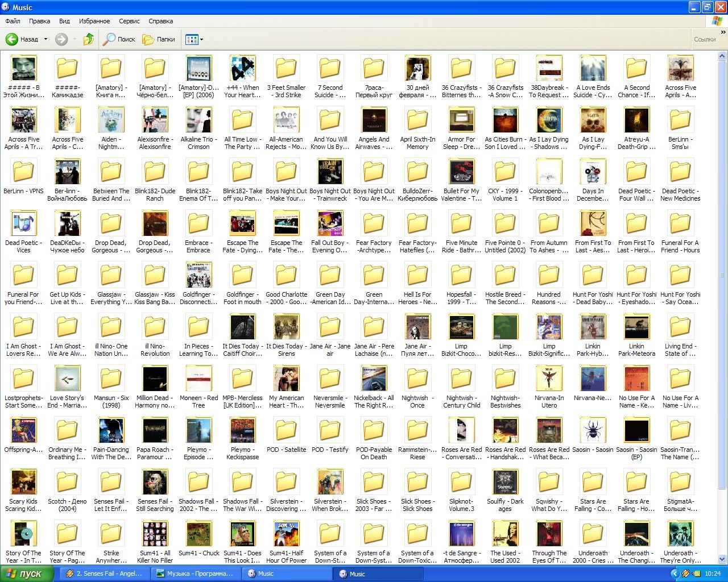This screenshot has height=582, width=728.
Task: Select Jane Air - Пуля лет folder
Action: pos(417,335)
